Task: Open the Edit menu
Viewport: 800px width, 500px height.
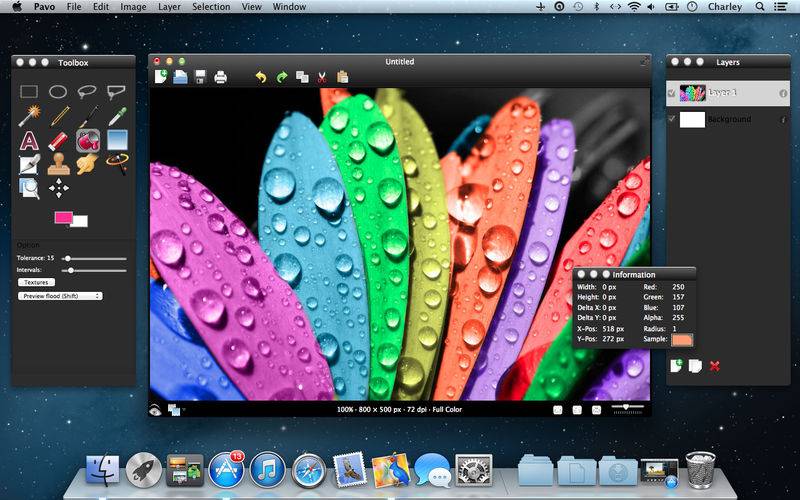Action: (101, 7)
